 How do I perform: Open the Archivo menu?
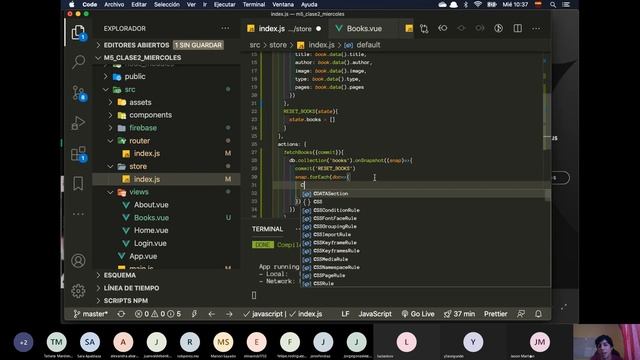[114, 4]
